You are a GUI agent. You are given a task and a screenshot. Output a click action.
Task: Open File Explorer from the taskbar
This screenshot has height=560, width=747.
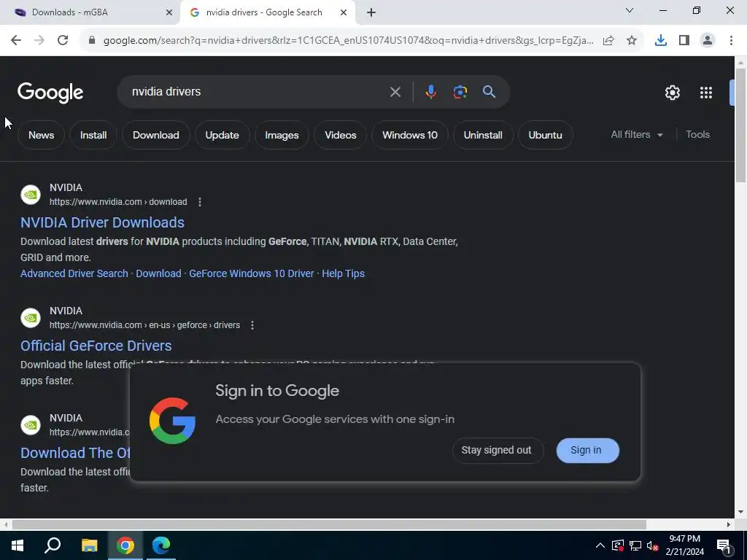coord(89,545)
